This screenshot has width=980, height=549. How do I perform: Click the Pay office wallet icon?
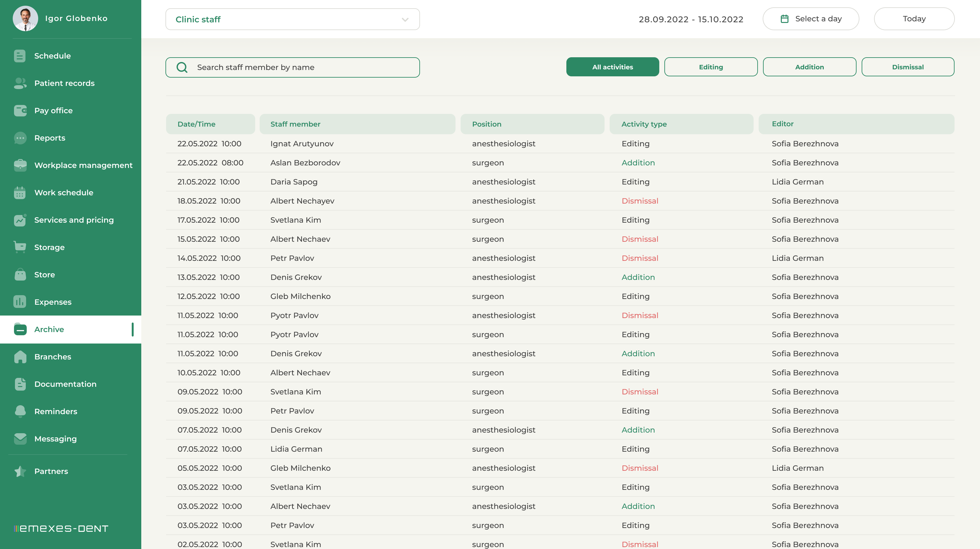coord(20,111)
